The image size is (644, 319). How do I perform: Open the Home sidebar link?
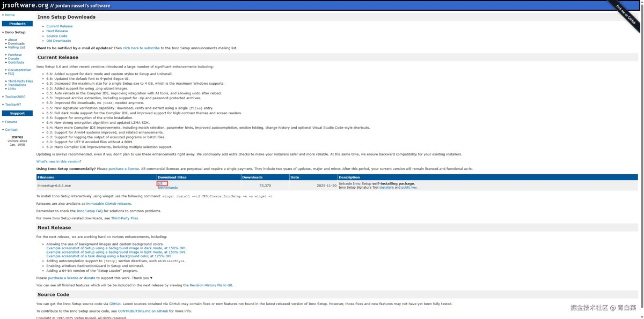[10, 15]
